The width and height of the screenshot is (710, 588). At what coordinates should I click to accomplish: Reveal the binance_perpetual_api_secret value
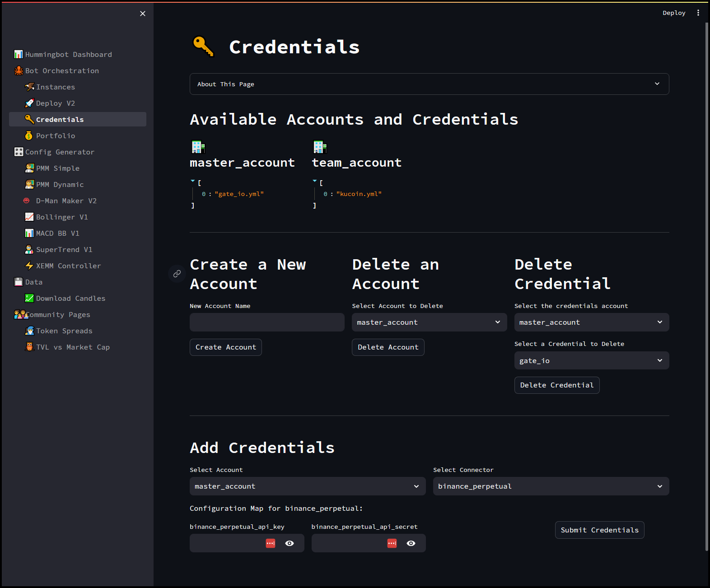411,543
